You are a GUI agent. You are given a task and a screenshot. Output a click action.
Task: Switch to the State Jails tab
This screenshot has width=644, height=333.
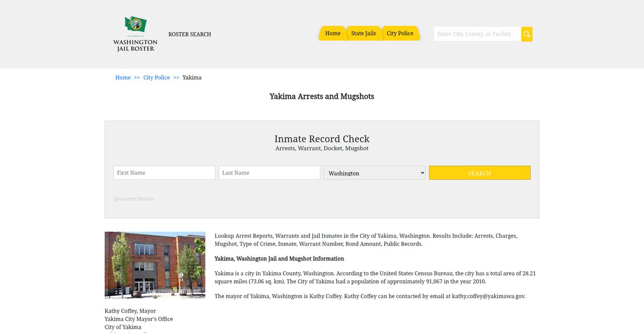(363, 33)
